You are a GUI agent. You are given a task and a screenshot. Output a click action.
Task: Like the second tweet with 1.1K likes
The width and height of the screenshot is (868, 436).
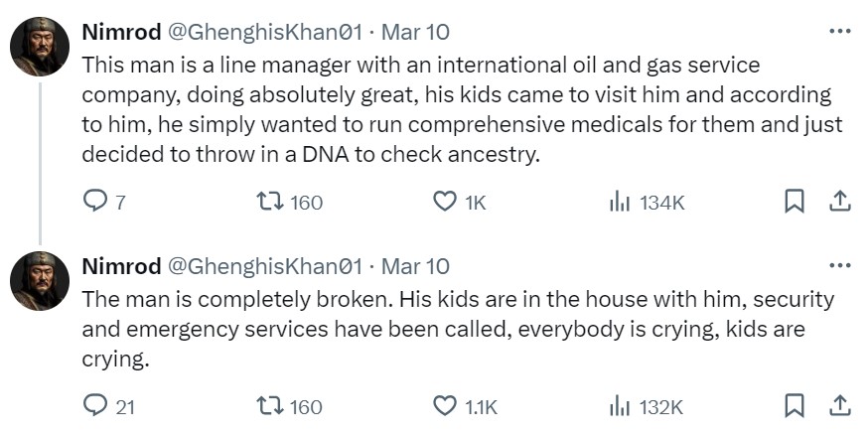tap(445, 405)
